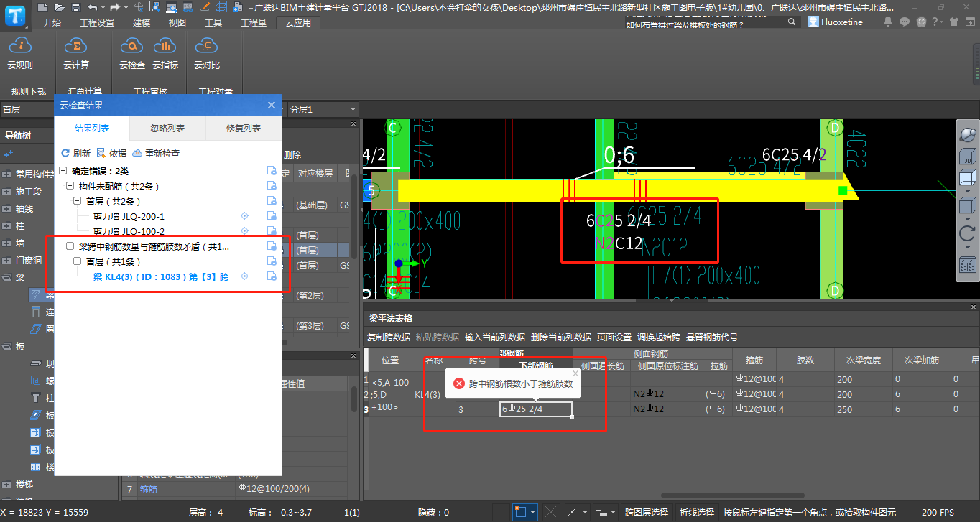
Task: Toggle the crossed-lines snap icon in status bar
Action: click(x=550, y=512)
